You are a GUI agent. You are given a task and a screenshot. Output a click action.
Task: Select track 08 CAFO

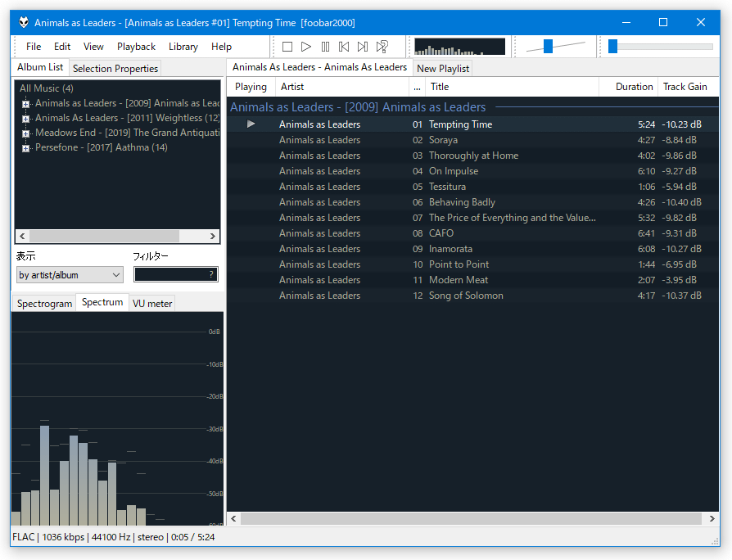[473, 233]
